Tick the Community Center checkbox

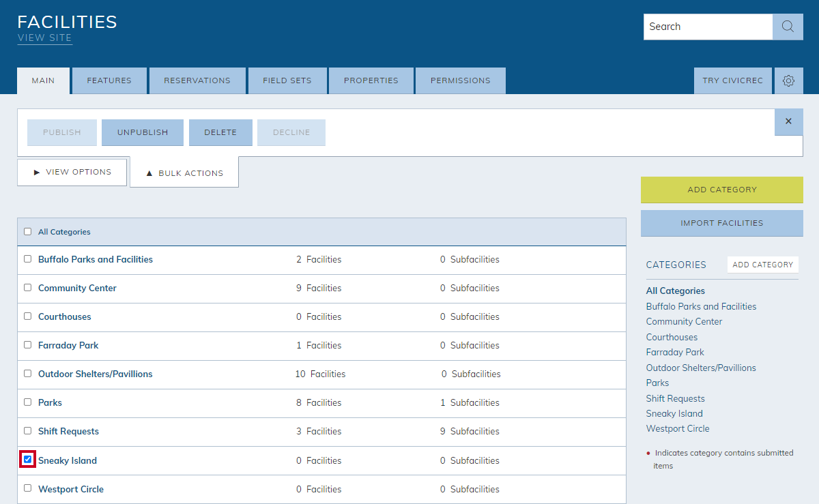[28, 288]
